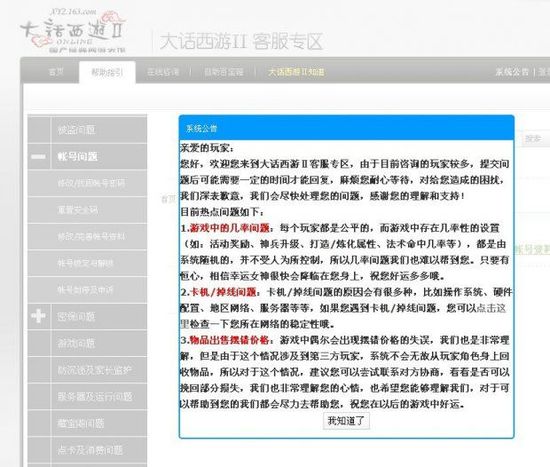Open the 点卡及消费问题 sidebar category

point(87,450)
